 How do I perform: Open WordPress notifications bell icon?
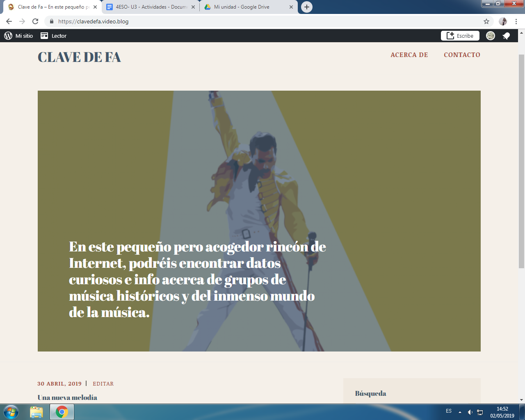click(506, 36)
